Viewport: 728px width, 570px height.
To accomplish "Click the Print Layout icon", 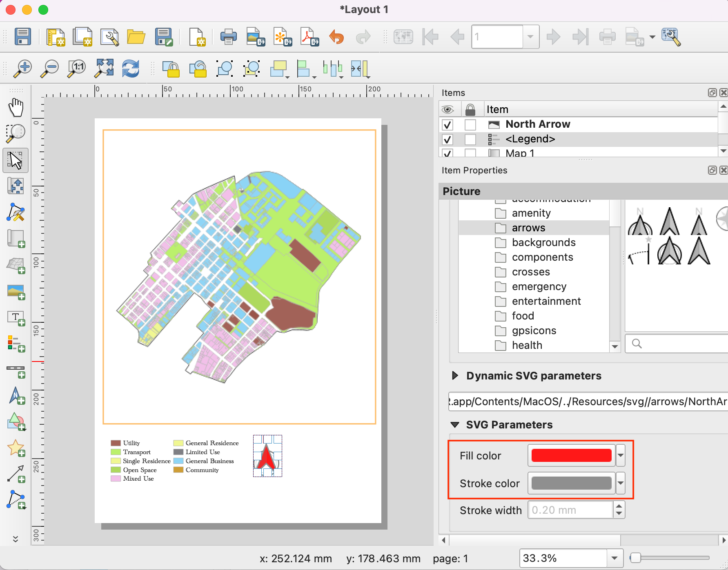I will coord(228,37).
